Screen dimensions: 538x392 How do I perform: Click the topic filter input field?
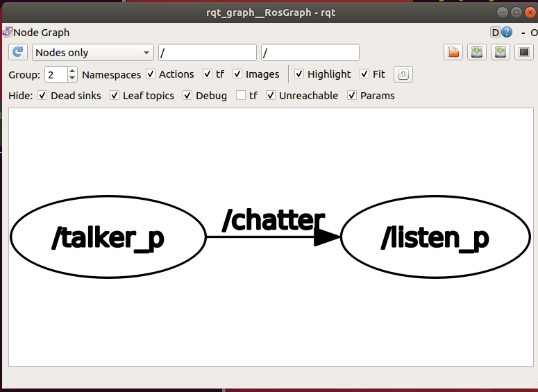[310, 53]
